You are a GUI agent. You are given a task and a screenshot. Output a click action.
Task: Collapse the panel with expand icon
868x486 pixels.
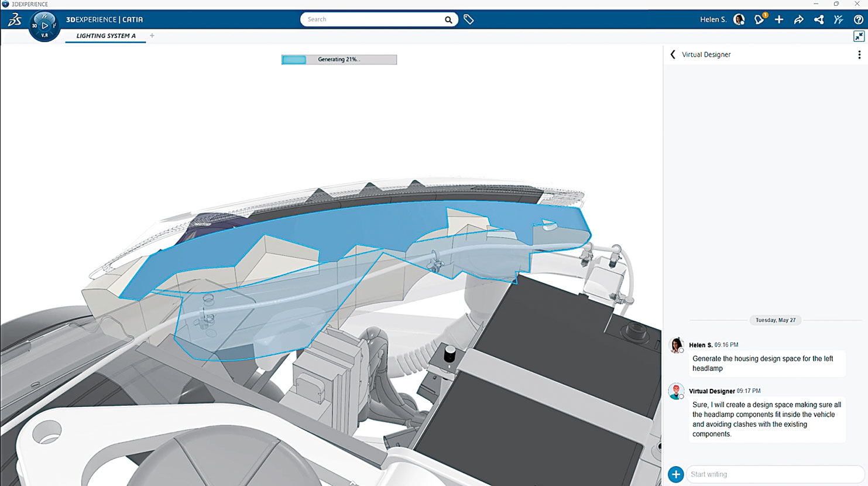click(859, 36)
